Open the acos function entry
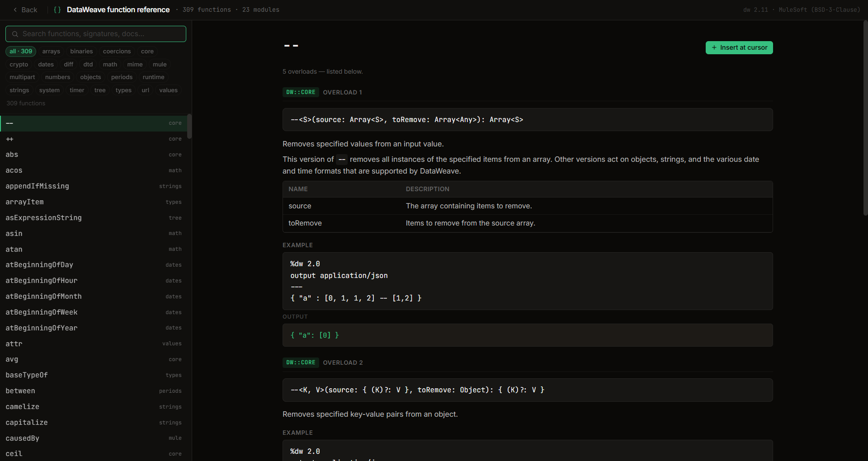Image resolution: width=868 pixels, height=461 pixels. click(x=94, y=170)
